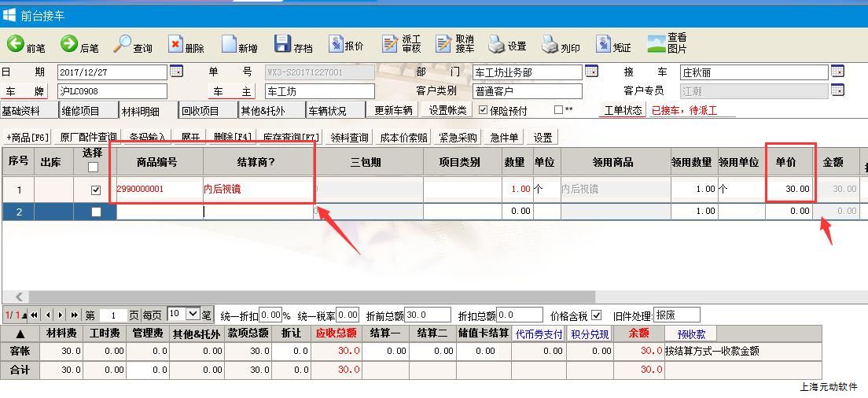This screenshot has height=398, width=868.
Task: Open the 日期 calendar picker button
Action: click(x=176, y=72)
